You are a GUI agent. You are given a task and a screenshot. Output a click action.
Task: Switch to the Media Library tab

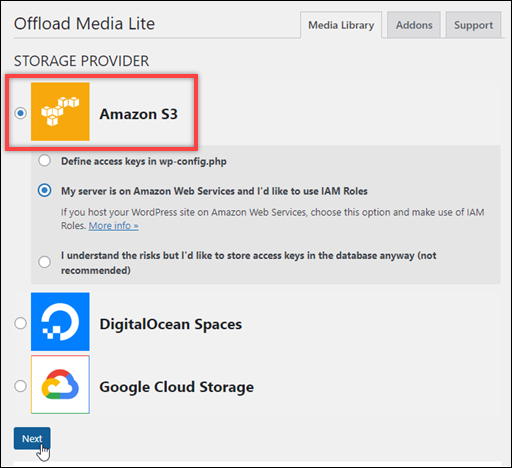coord(341,25)
